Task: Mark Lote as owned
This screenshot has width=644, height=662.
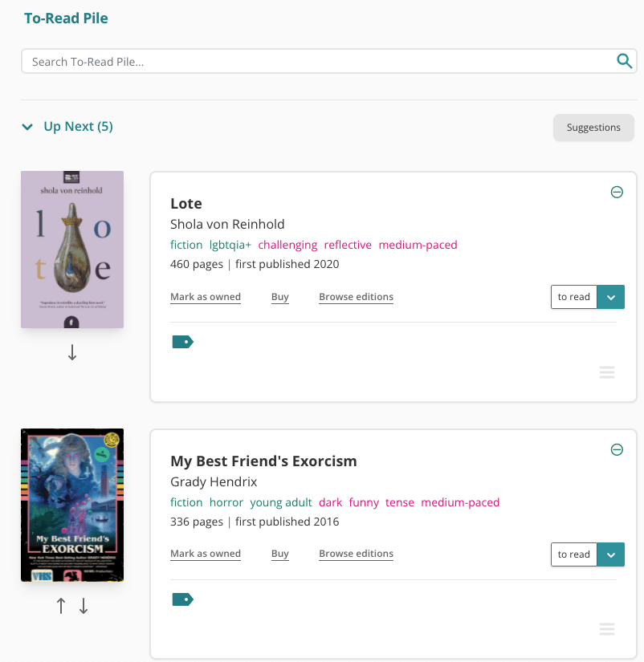Action: (206, 297)
